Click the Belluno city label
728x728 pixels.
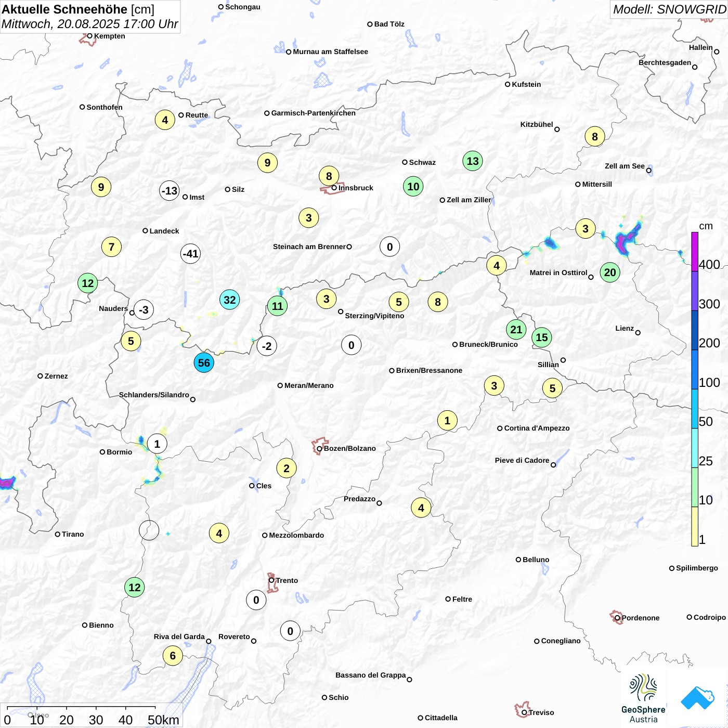(536, 560)
